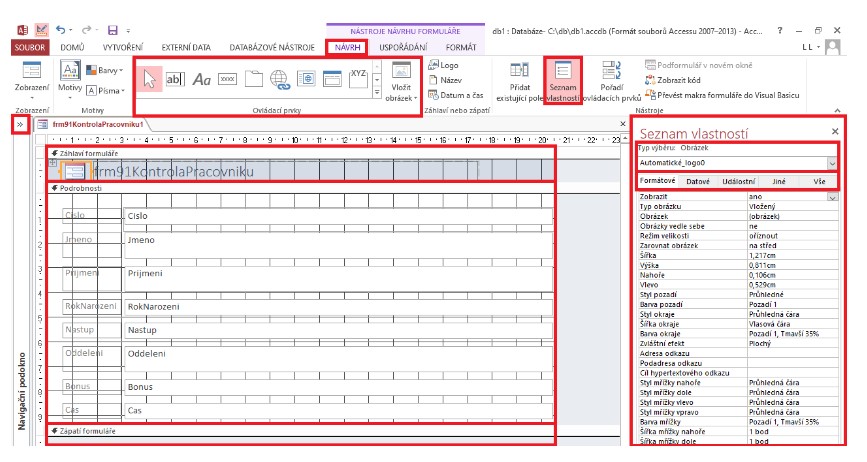Open the Zobrazit property value dropdown
The image size is (867, 462).
click(832, 197)
